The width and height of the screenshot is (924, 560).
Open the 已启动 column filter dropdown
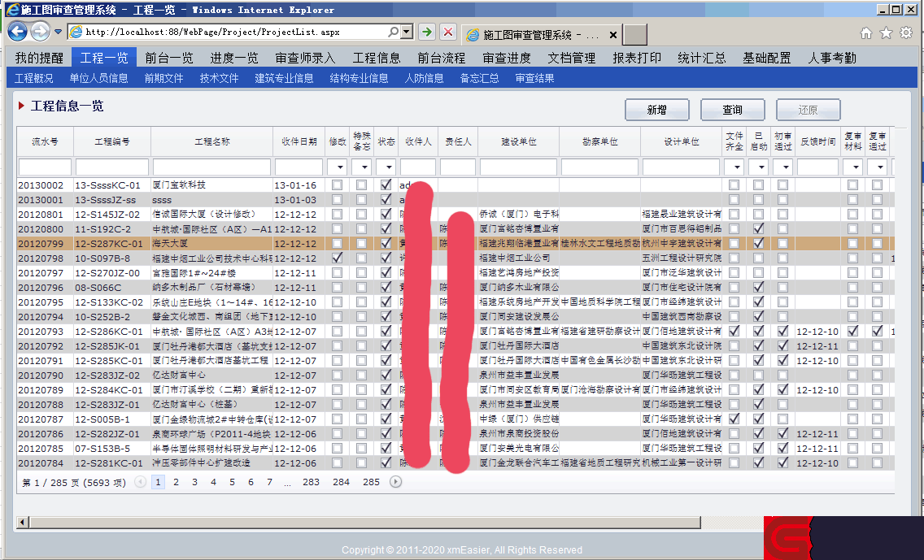(x=761, y=167)
